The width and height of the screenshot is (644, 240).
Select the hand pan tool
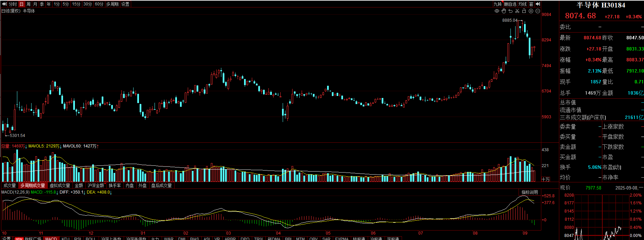pyautogui.click(x=504, y=11)
